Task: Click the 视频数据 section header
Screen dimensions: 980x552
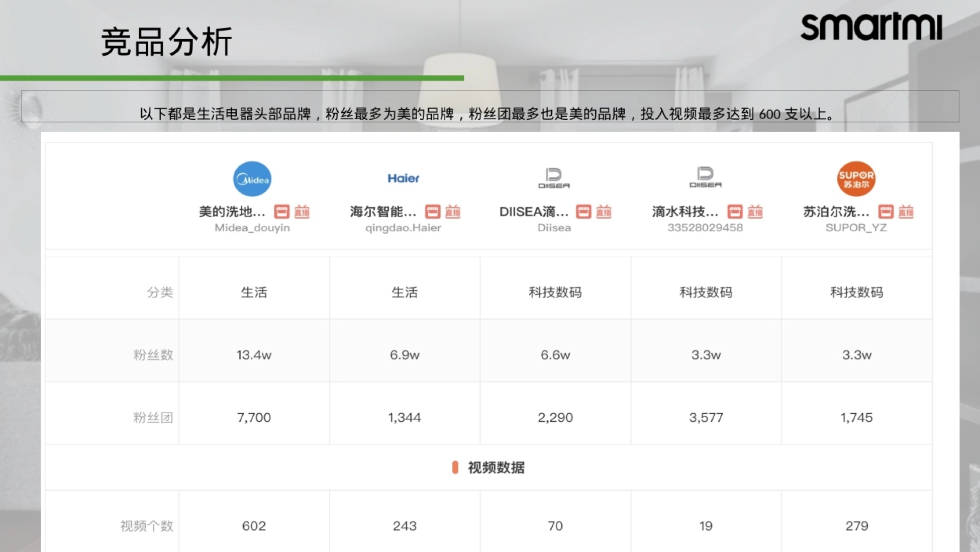Action: [488, 468]
